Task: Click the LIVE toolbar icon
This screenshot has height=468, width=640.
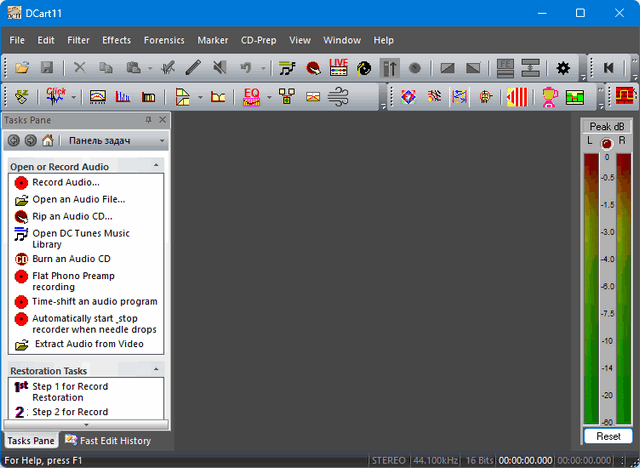Action: (x=338, y=68)
